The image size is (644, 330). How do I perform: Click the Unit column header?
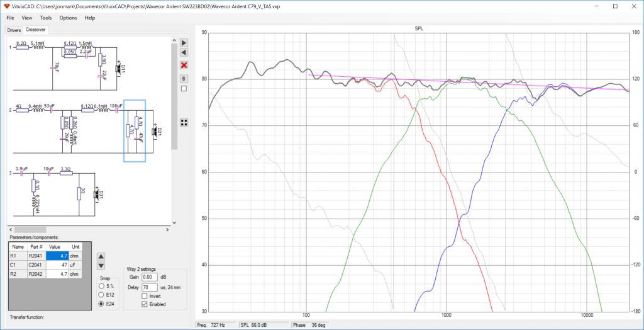75,246
